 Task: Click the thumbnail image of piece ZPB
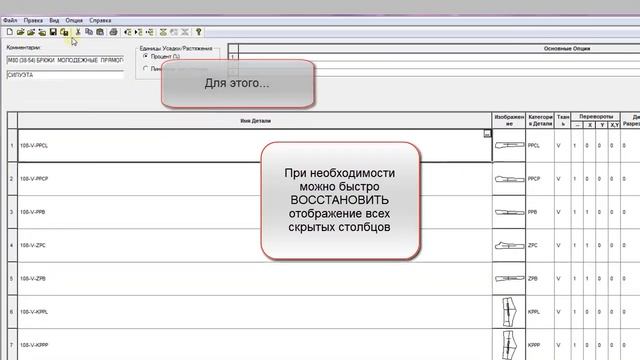(509, 278)
